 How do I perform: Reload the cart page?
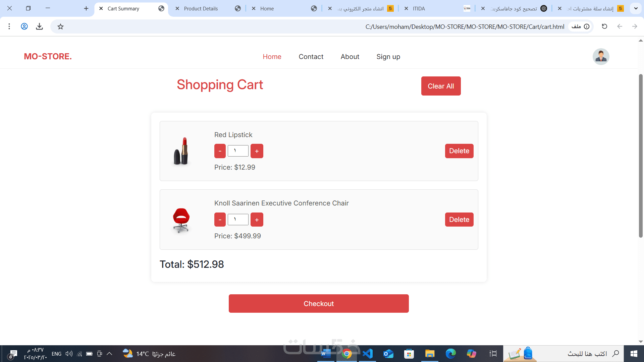(604, 26)
